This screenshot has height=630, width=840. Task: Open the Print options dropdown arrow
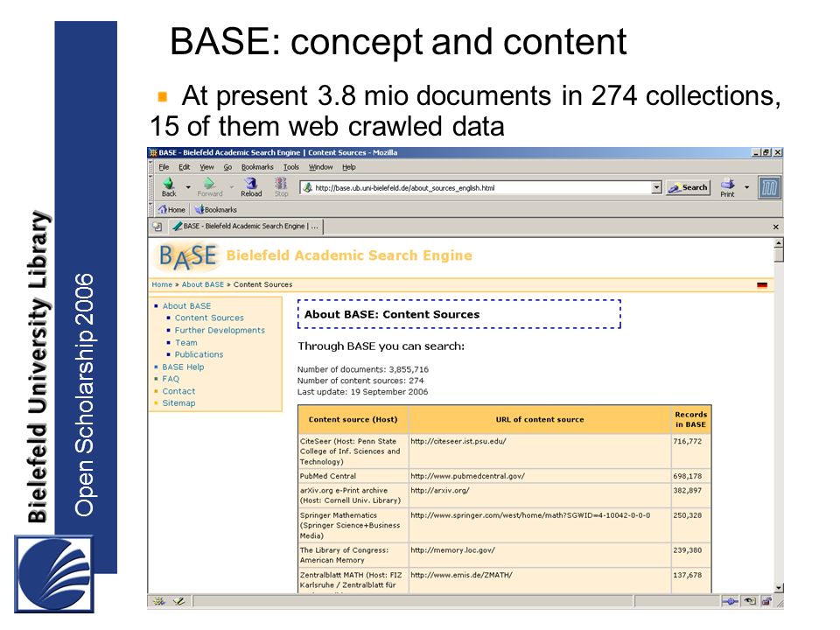pyautogui.click(x=746, y=187)
